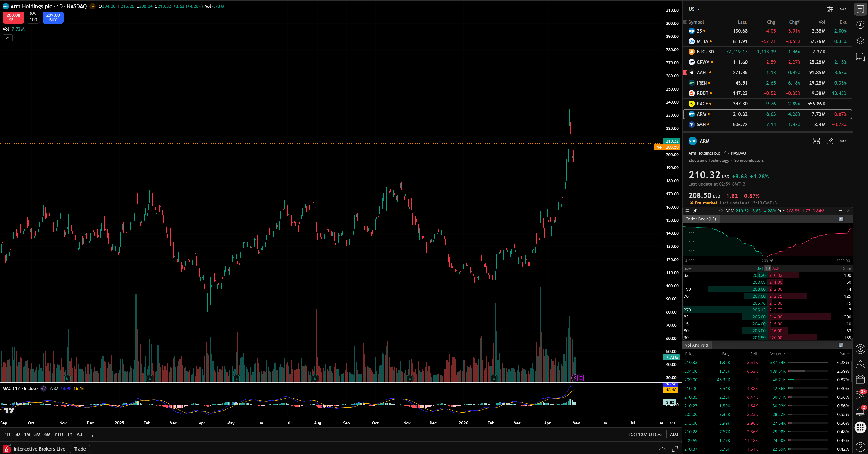Select the BTCUSD row in watchlist
Image resolution: width=868 pixels, height=454 pixels.
[x=767, y=52]
